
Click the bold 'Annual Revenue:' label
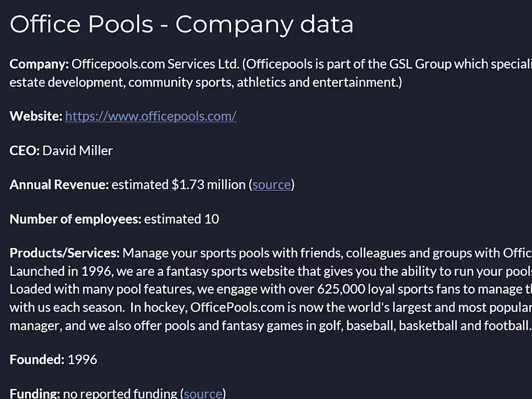[59, 185]
